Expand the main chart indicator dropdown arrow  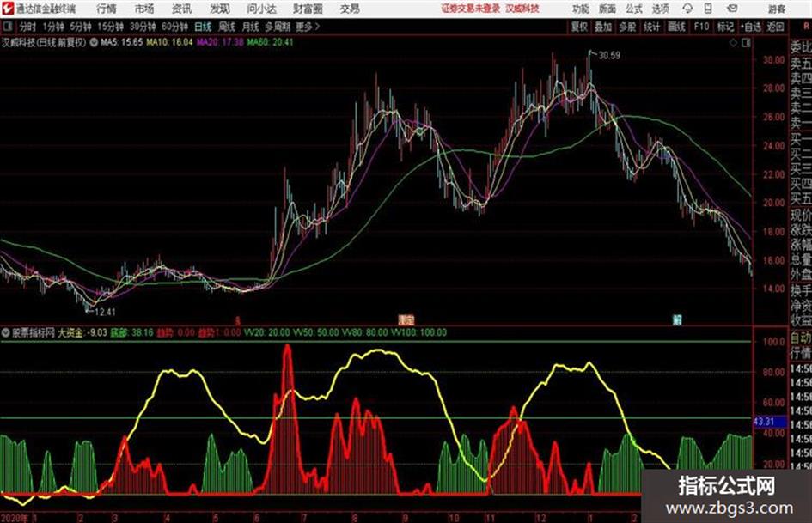pos(94,42)
